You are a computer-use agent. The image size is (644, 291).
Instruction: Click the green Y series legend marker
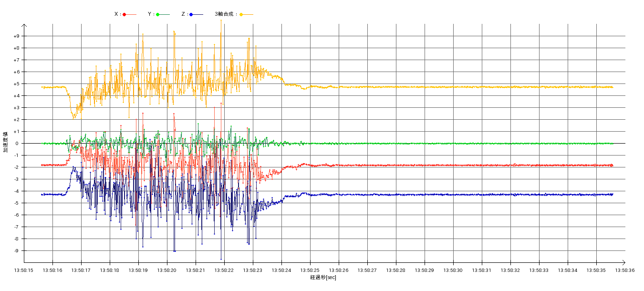coord(158,14)
